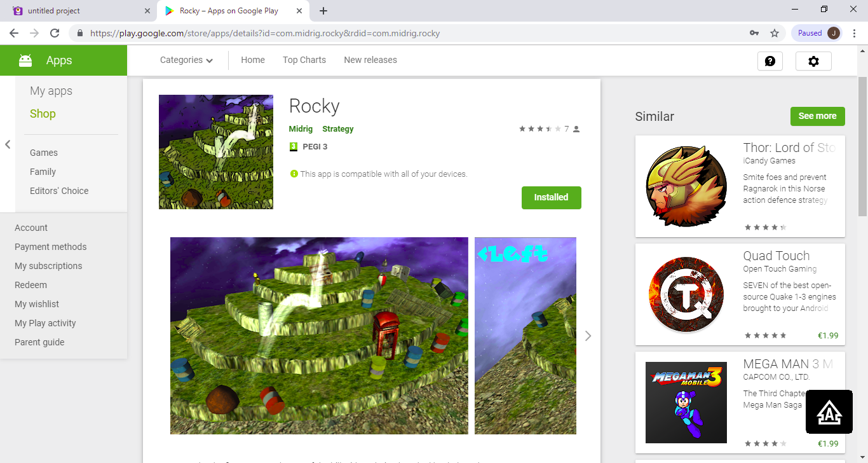Click the Redeem link
Screen dimensions: 868x463
point(31,285)
